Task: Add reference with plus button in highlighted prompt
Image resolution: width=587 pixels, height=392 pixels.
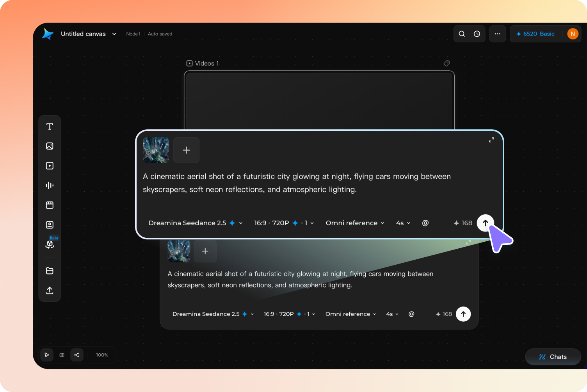Action: tap(187, 150)
